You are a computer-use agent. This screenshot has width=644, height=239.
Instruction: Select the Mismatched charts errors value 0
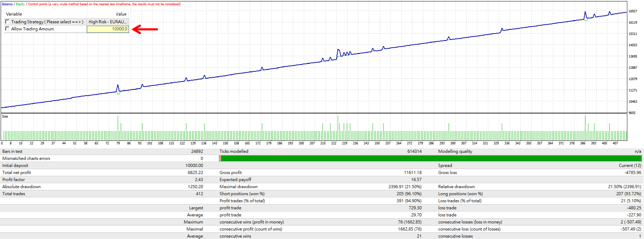(202, 159)
